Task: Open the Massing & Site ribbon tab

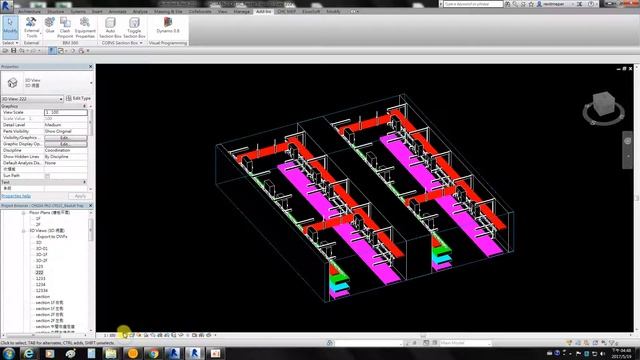Action: tap(168, 11)
